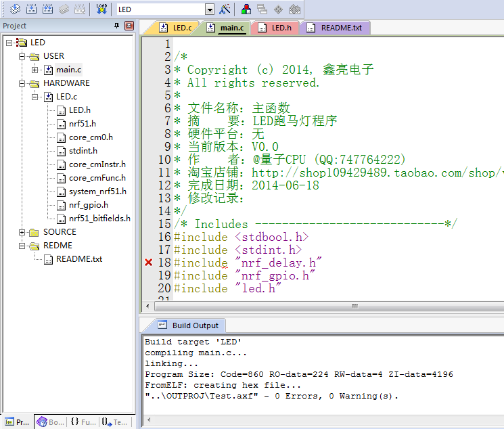Click the editor scroll-left arrow
The image size is (504, 429).
(147, 306)
